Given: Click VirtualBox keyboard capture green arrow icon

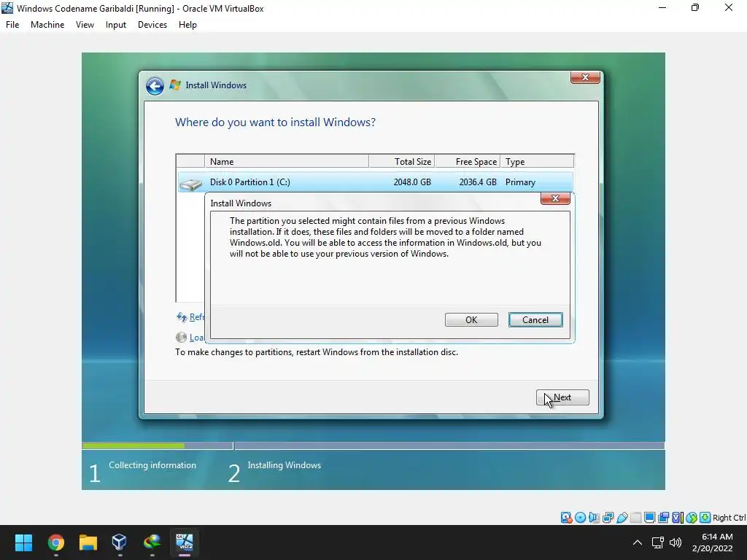Looking at the screenshot, I should 705,518.
